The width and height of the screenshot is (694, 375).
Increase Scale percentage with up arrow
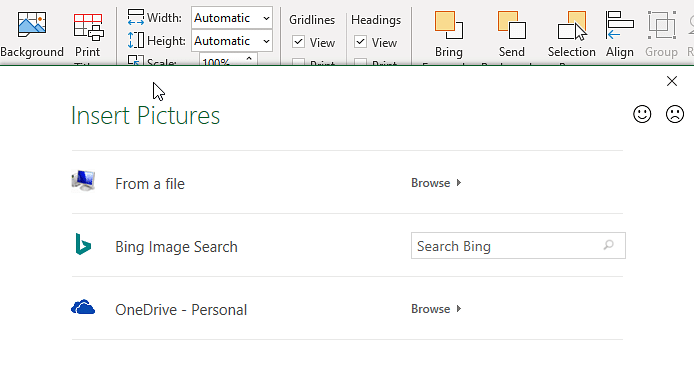249,58
